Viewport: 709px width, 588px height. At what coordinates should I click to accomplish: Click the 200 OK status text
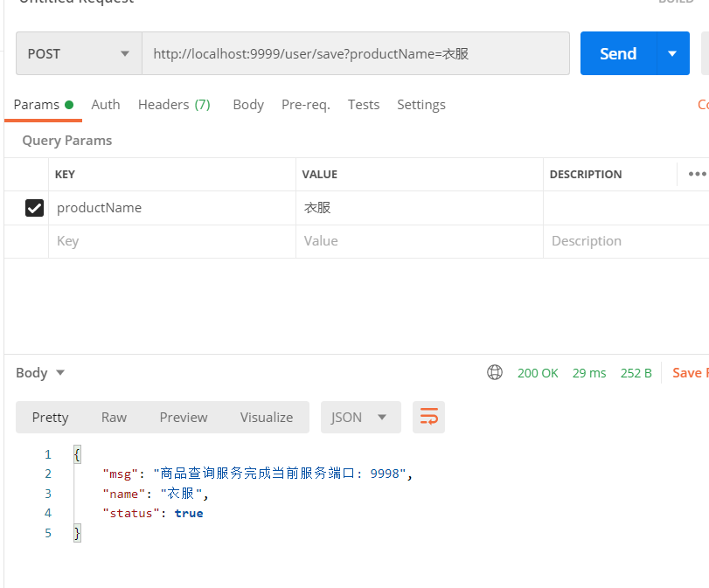point(538,373)
